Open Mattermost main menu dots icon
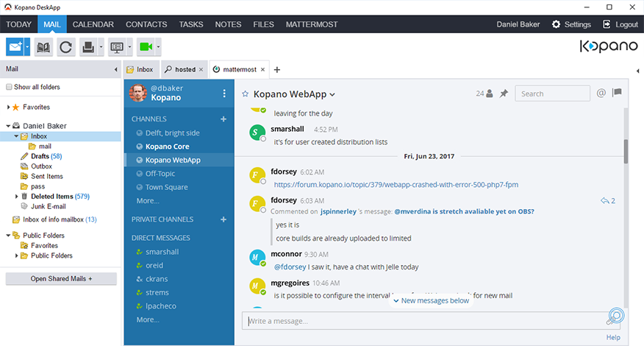This screenshot has height=346, width=644. (223, 93)
